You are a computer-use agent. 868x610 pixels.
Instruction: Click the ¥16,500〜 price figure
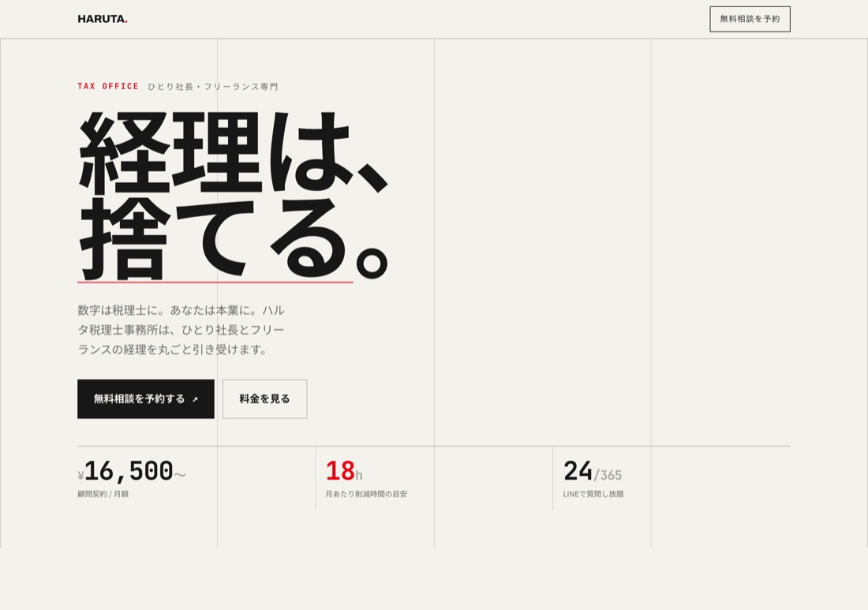point(132,471)
